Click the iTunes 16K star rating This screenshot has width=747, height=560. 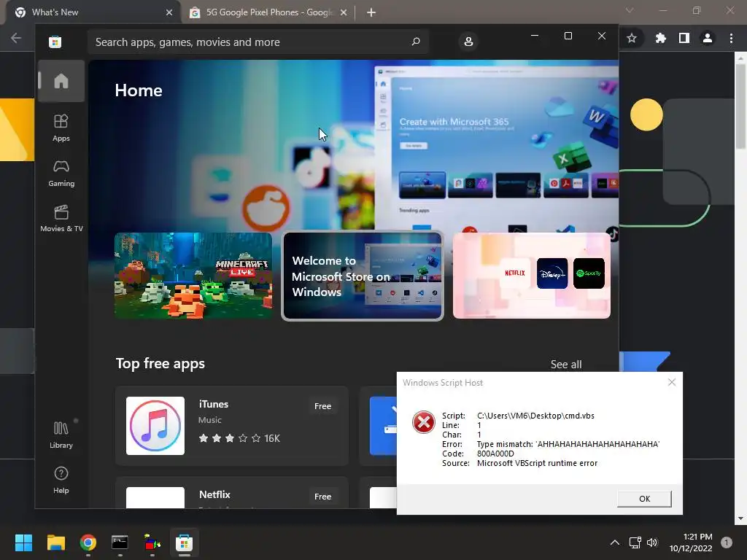pyautogui.click(x=239, y=438)
